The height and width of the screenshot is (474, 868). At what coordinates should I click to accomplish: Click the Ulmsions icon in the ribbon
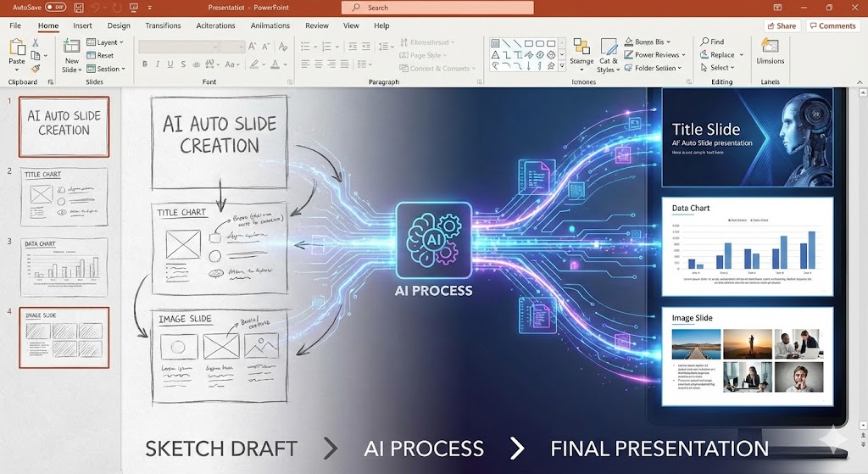tap(770, 49)
